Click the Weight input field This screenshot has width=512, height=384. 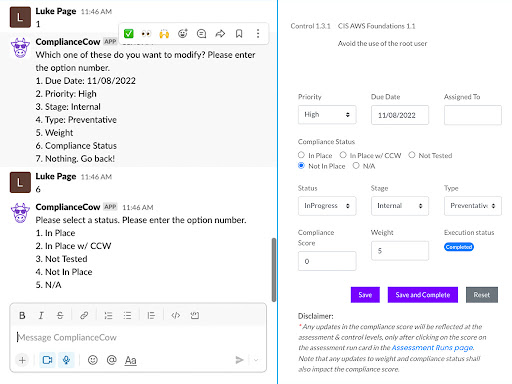[400, 251]
